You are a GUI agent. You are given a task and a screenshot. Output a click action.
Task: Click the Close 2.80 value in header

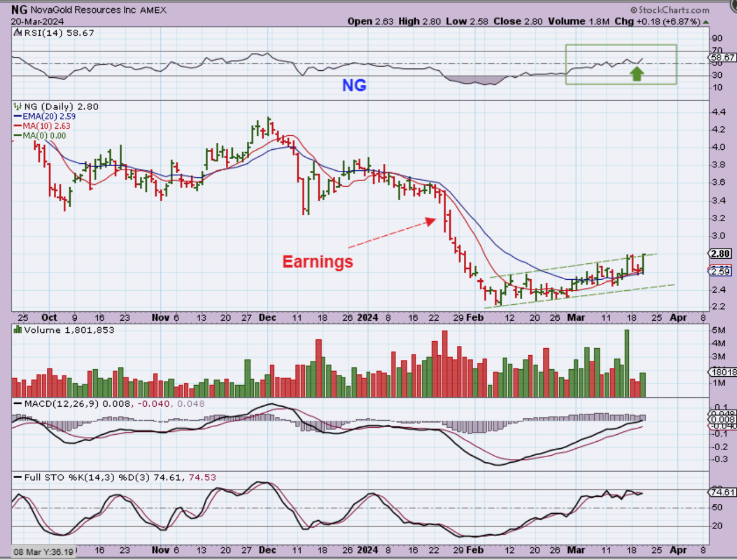tap(518, 21)
